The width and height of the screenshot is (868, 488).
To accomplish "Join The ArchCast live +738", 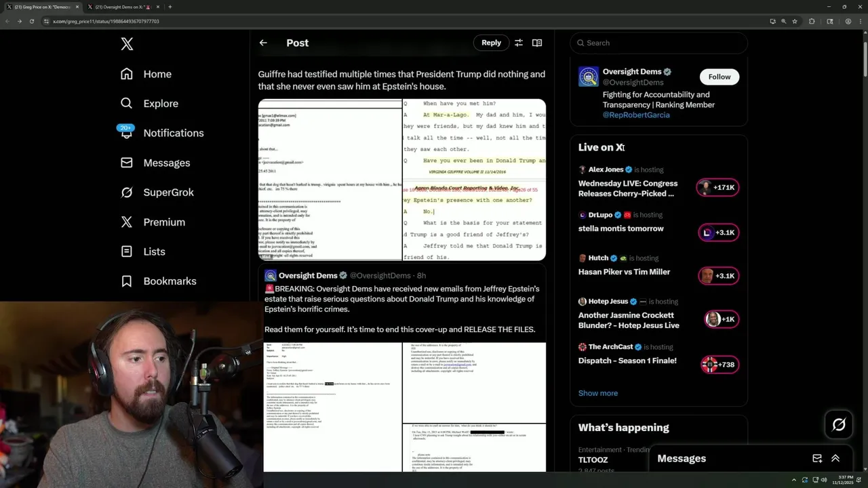I will click(719, 365).
